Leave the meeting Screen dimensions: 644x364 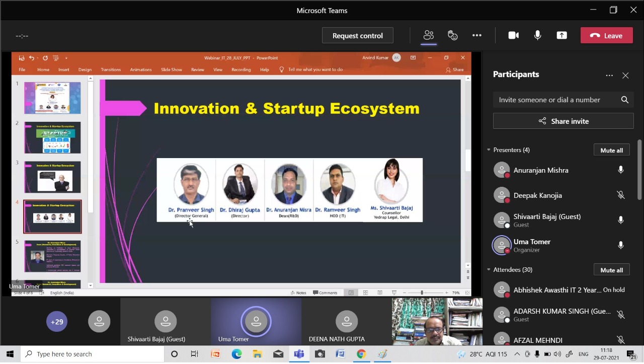tap(606, 35)
